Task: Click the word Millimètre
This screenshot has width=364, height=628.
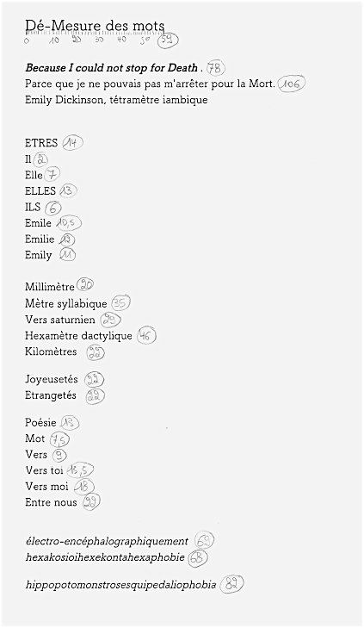Action: click(x=50, y=287)
